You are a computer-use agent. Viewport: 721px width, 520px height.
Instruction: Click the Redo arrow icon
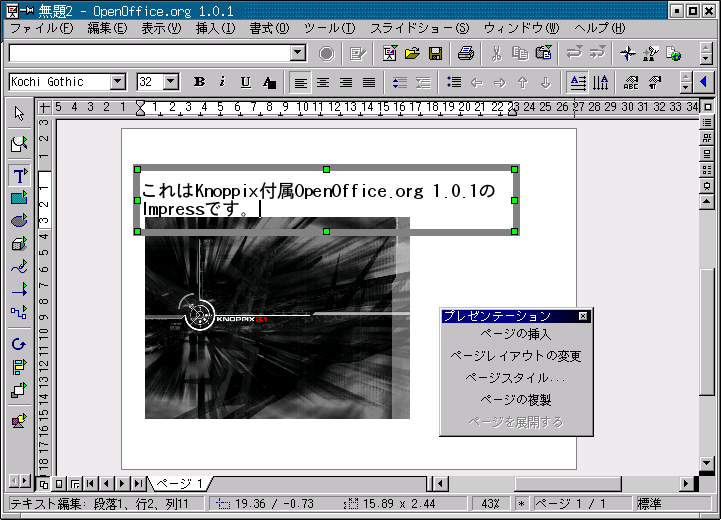[x=597, y=54]
